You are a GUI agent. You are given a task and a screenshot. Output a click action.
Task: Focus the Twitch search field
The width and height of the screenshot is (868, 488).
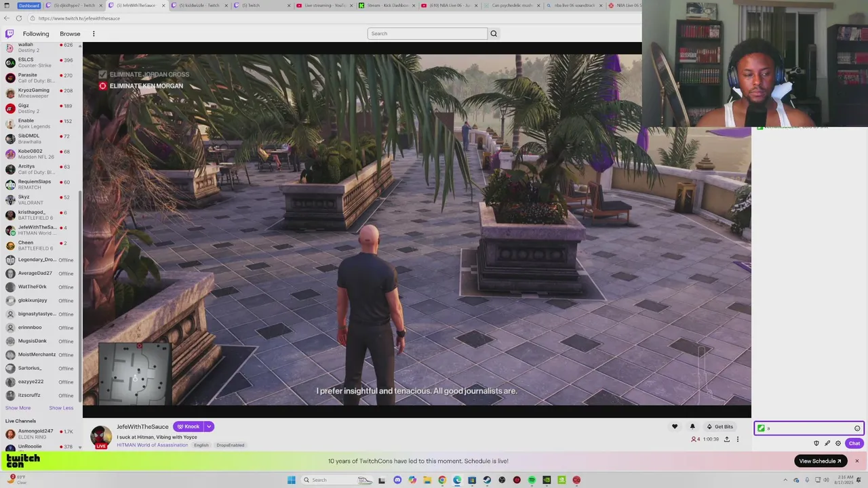427,33
